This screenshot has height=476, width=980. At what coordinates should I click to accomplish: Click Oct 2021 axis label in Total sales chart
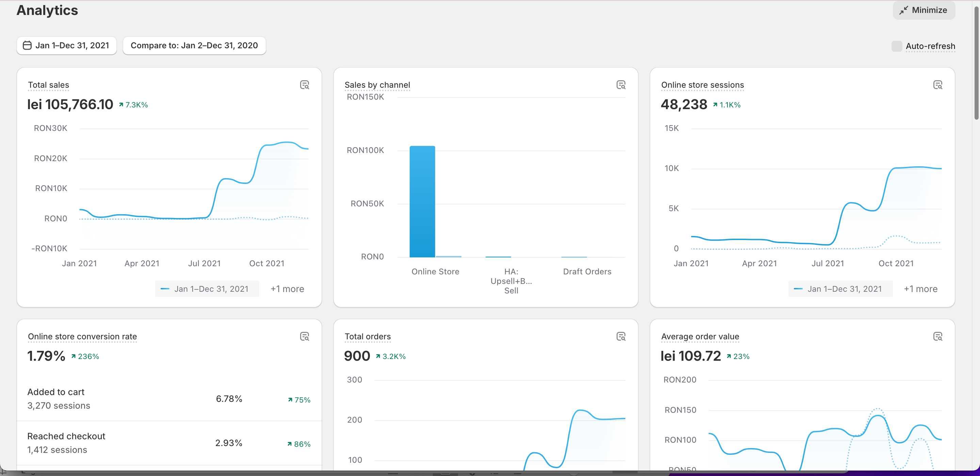coord(267,263)
